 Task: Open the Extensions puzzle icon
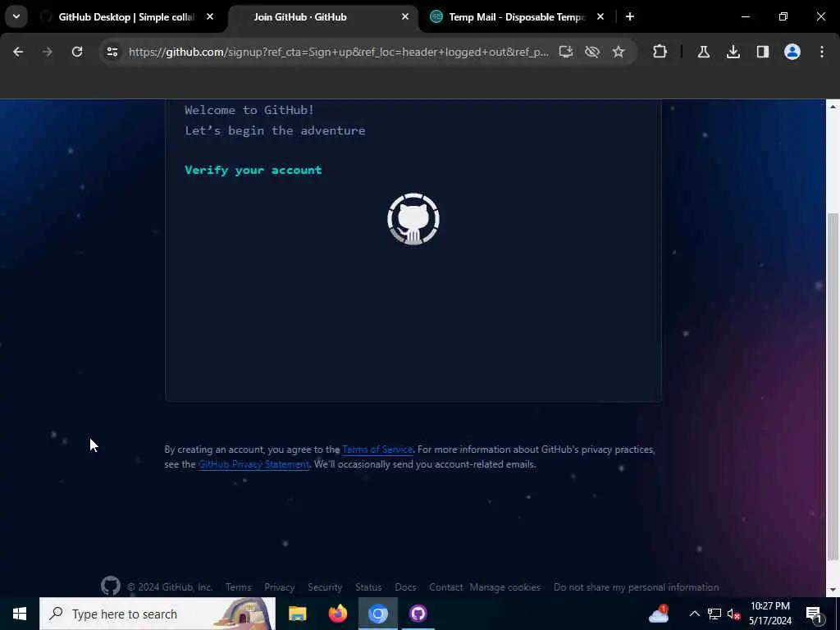pyautogui.click(x=660, y=52)
